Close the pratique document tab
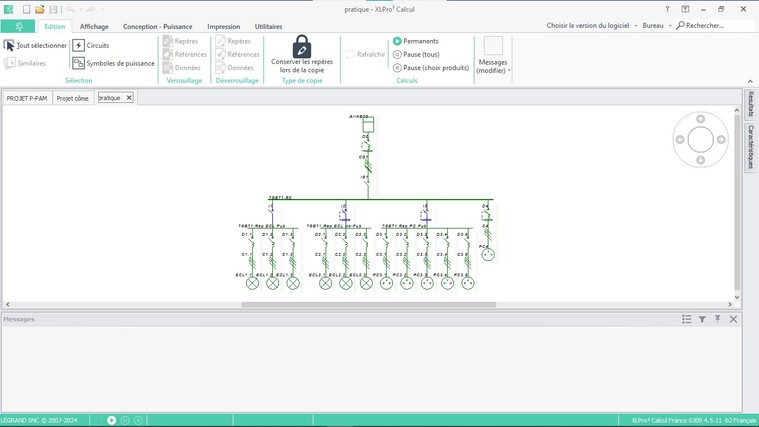This screenshot has height=427, width=759. [129, 98]
